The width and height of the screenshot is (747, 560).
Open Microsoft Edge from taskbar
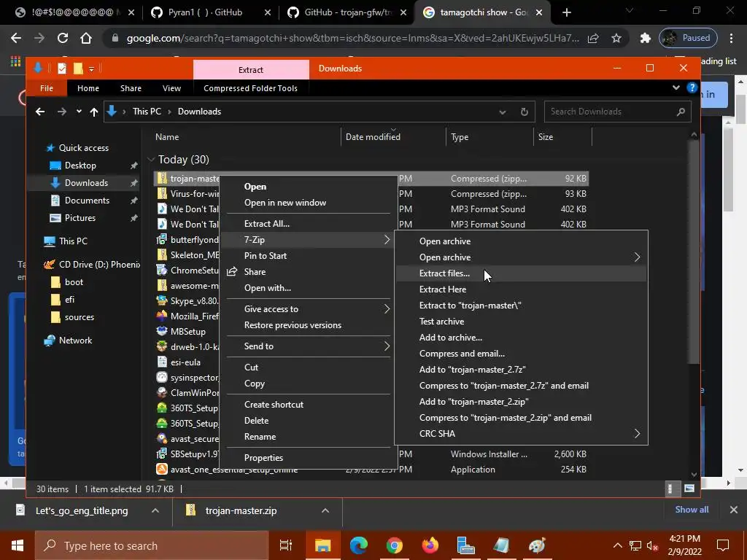359,545
